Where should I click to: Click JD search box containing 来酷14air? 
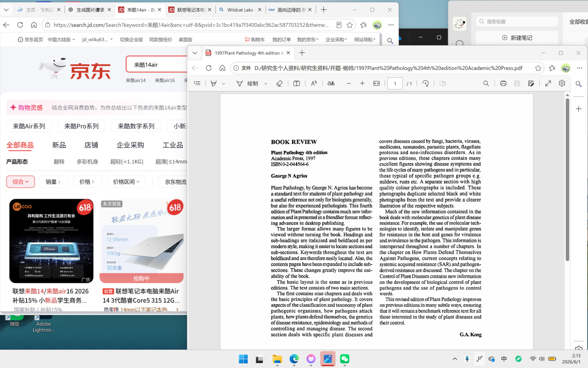click(156, 65)
